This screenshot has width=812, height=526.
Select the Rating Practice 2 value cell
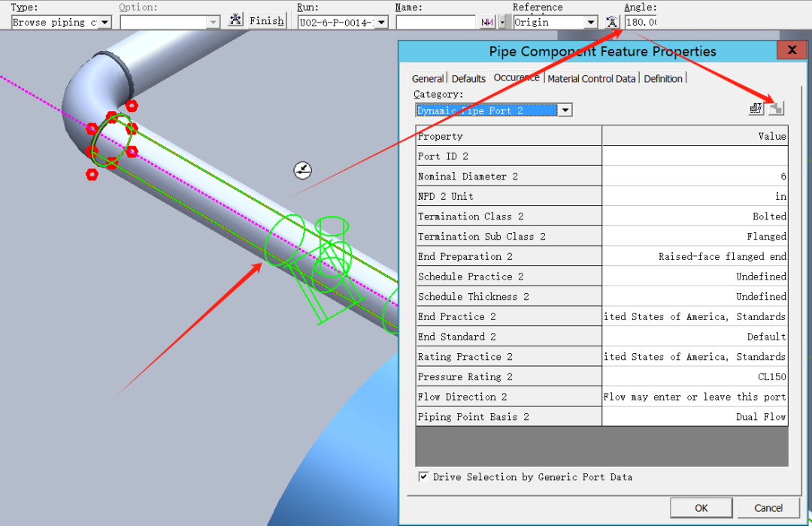coord(695,357)
